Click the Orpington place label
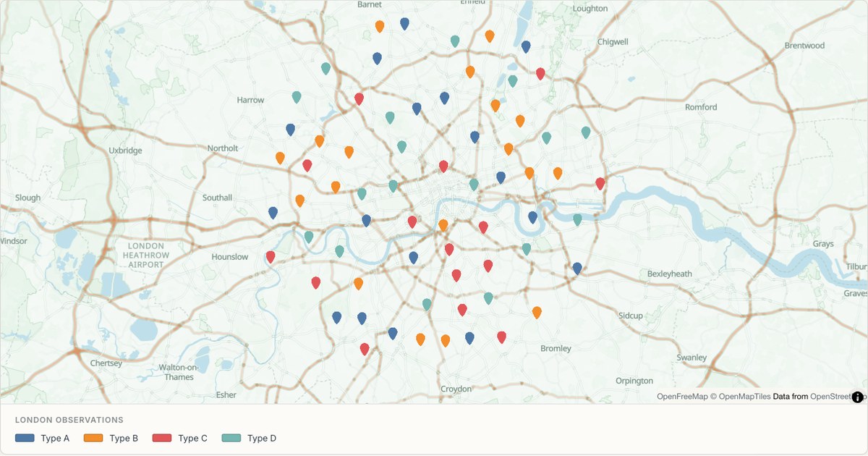Screen dimensions: 868x456 coord(634,381)
